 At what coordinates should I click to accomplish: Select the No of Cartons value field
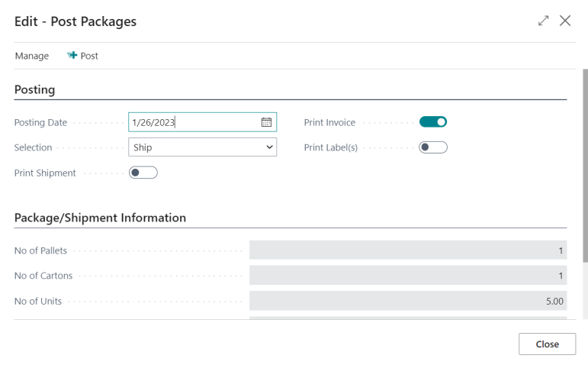pos(407,276)
